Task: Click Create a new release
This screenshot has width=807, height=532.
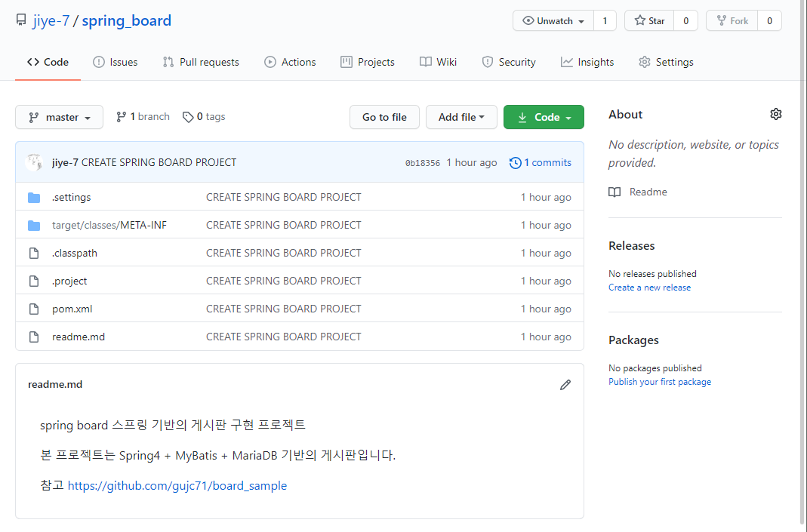Action: coord(649,288)
